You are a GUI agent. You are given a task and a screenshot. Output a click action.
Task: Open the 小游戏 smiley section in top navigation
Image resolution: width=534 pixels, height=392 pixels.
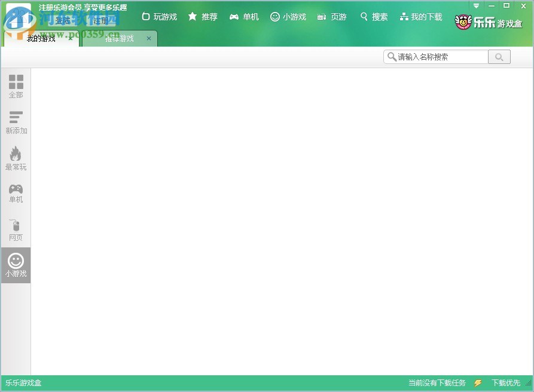click(x=288, y=17)
